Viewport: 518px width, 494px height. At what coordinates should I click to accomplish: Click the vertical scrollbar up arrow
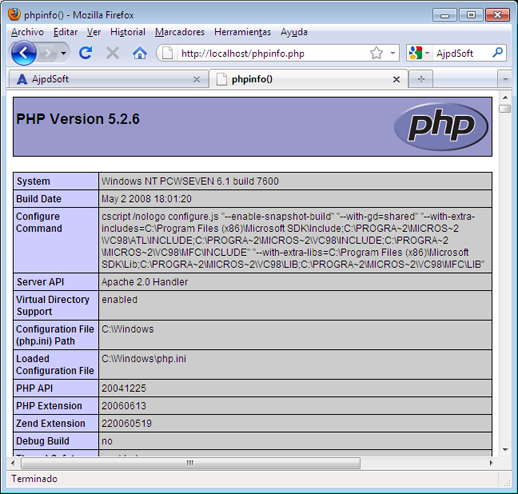(505, 98)
